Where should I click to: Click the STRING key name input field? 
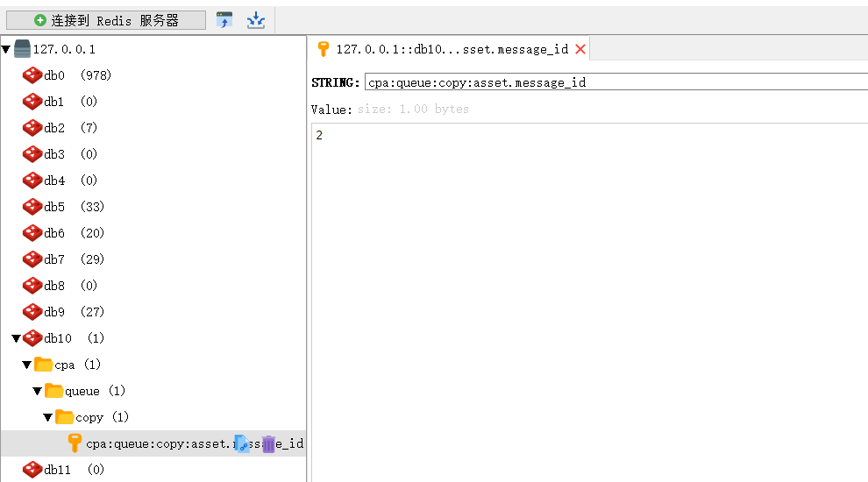tap(616, 82)
